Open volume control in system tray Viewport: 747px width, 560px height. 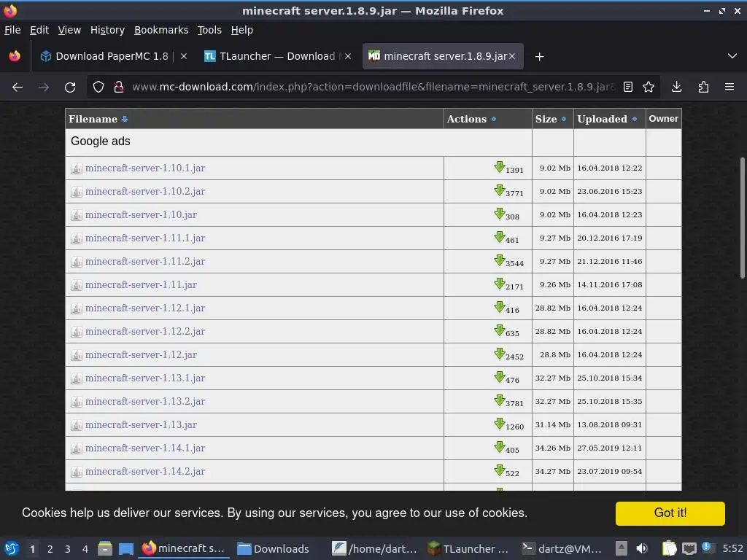642,548
